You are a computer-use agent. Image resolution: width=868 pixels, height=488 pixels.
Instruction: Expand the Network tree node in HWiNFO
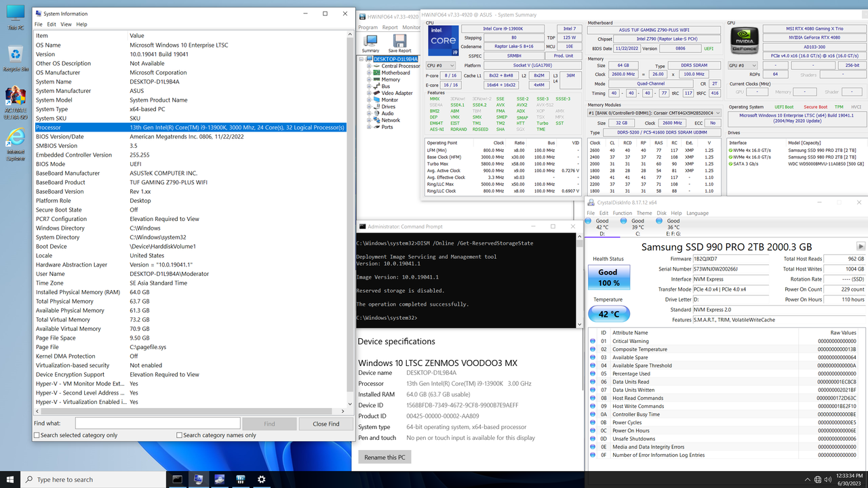(370, 120)
